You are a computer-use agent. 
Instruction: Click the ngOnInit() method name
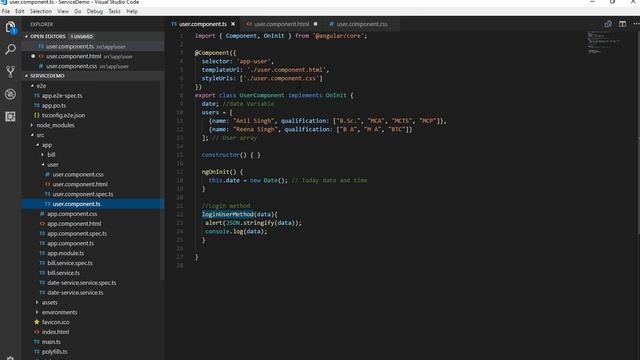pyautogui.click(x=218, y=172)
